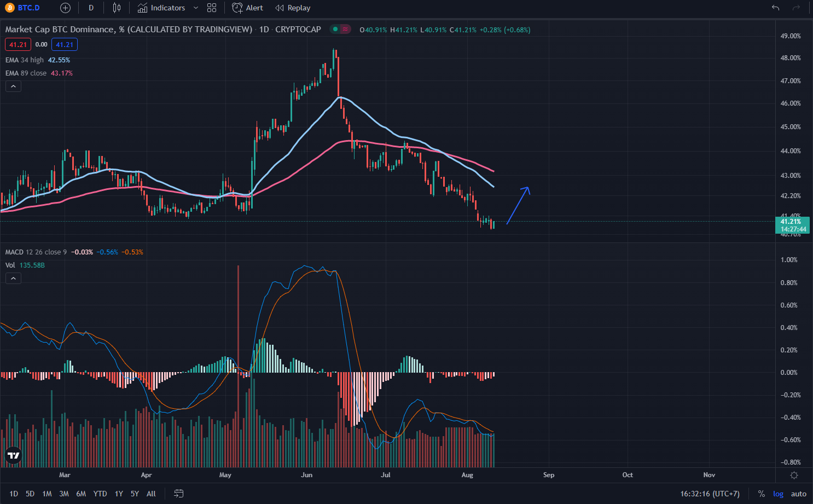Enable percentage scale mode

pyautogui.click(x=761, y=493)
